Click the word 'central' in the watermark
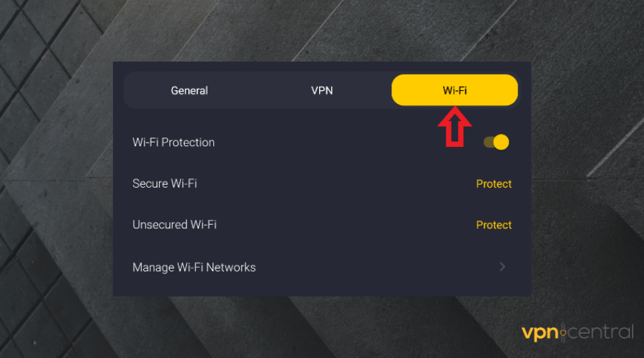 click(601, 332)
